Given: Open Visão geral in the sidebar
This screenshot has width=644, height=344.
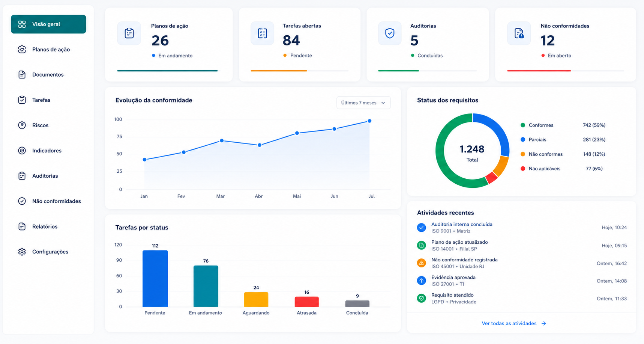Looking at the screenshot, I should point(48,24).
